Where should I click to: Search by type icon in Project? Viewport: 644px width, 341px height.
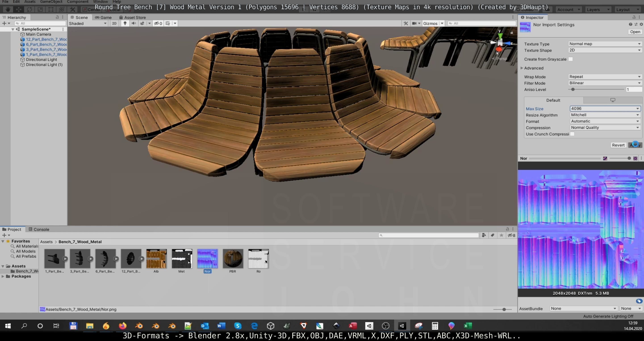click(x=484, y=235)
